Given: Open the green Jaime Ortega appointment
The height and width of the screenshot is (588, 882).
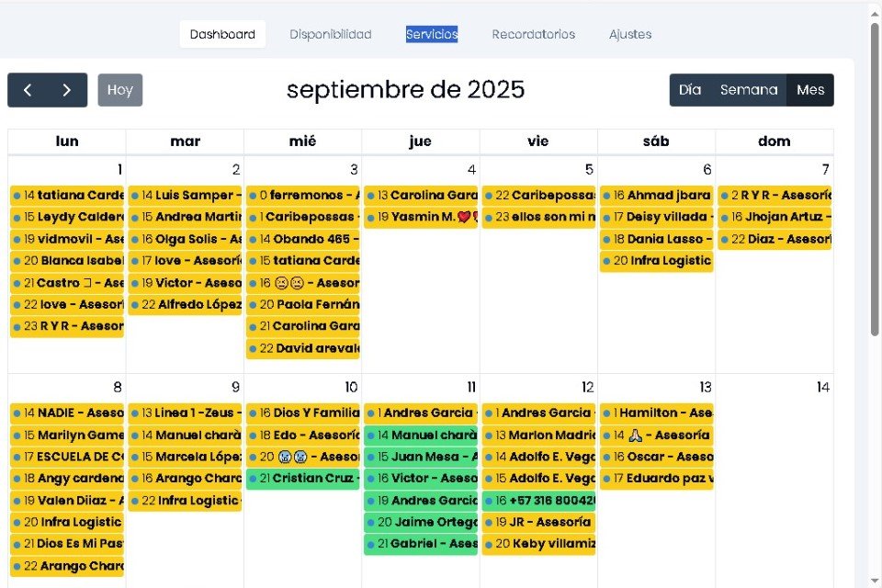Looking at the screenshot, I should tap(422, 522).
